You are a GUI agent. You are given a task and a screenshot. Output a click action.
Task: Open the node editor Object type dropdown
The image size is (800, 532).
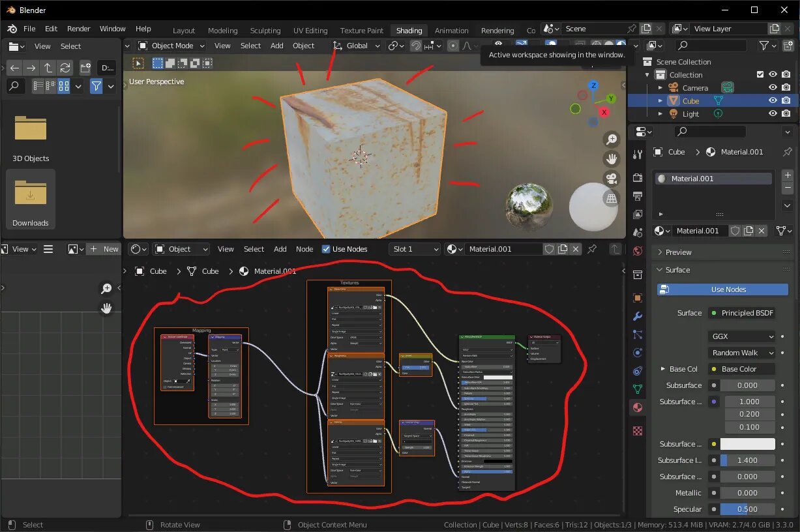(x=181, y=249)
